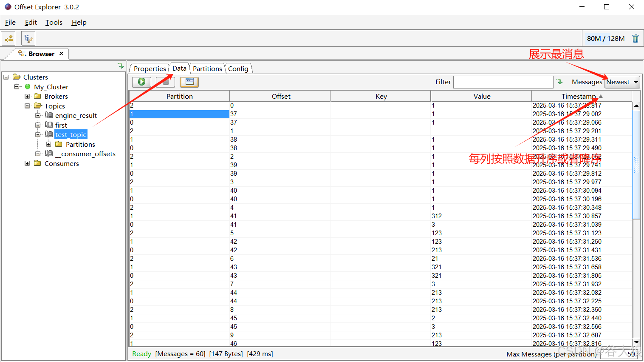
Task: Sort by the Offset column header
Action: pos(281,96)
